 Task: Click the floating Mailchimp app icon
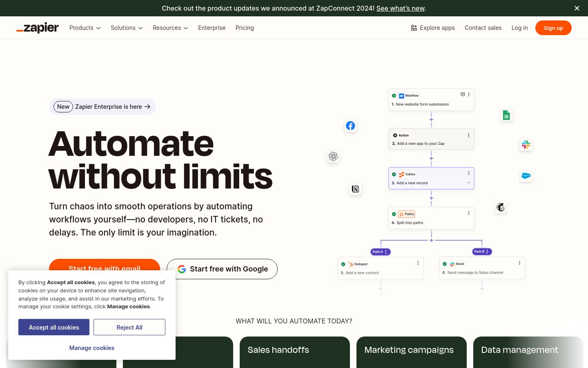point(501,207)
